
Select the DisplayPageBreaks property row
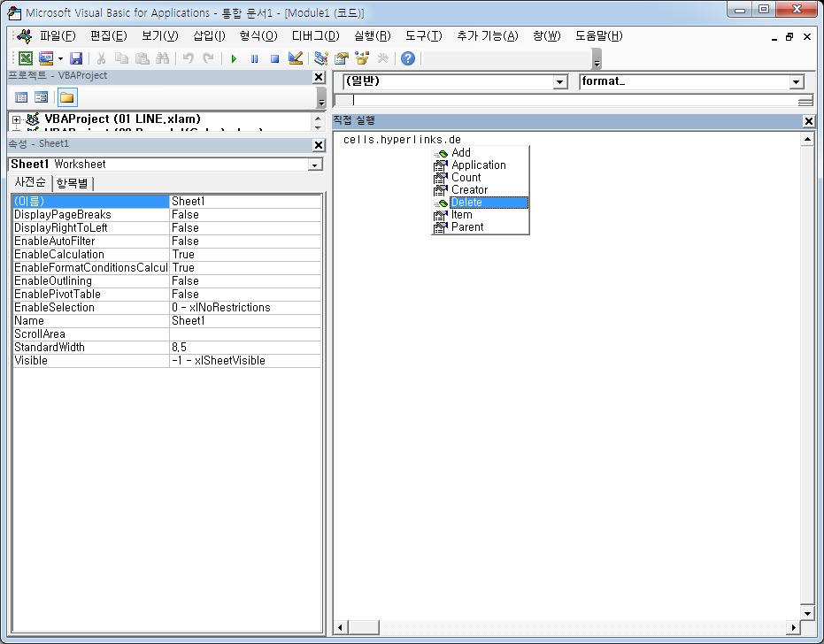pos(166,215)
